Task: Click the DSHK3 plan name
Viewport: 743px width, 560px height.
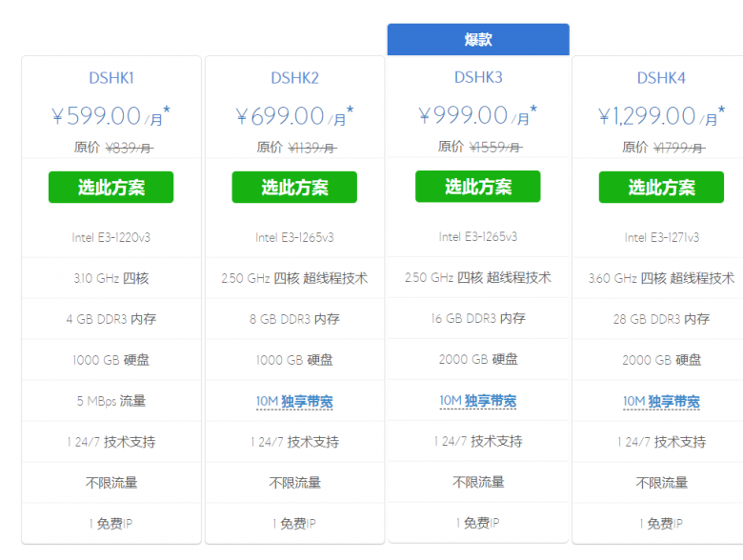Action: click(477, 77)
